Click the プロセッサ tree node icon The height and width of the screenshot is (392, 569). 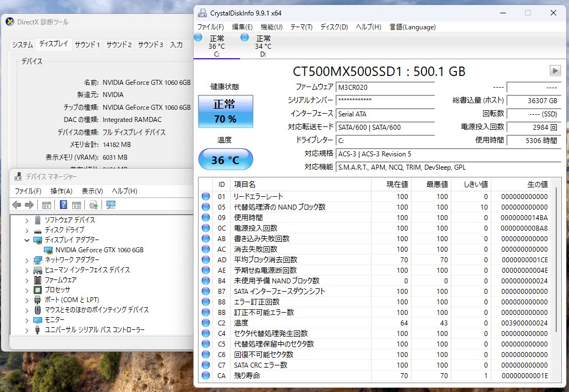[x=38, y=289]
